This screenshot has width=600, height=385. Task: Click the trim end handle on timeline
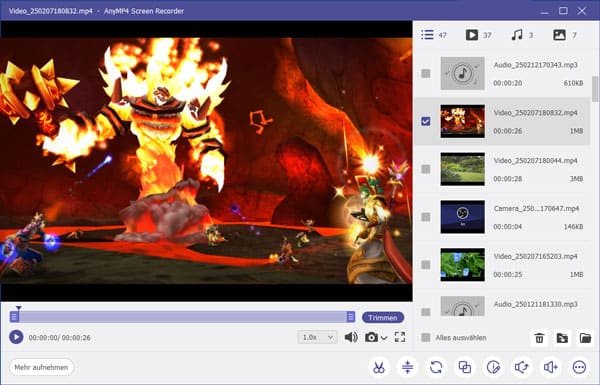coord(351,316)
